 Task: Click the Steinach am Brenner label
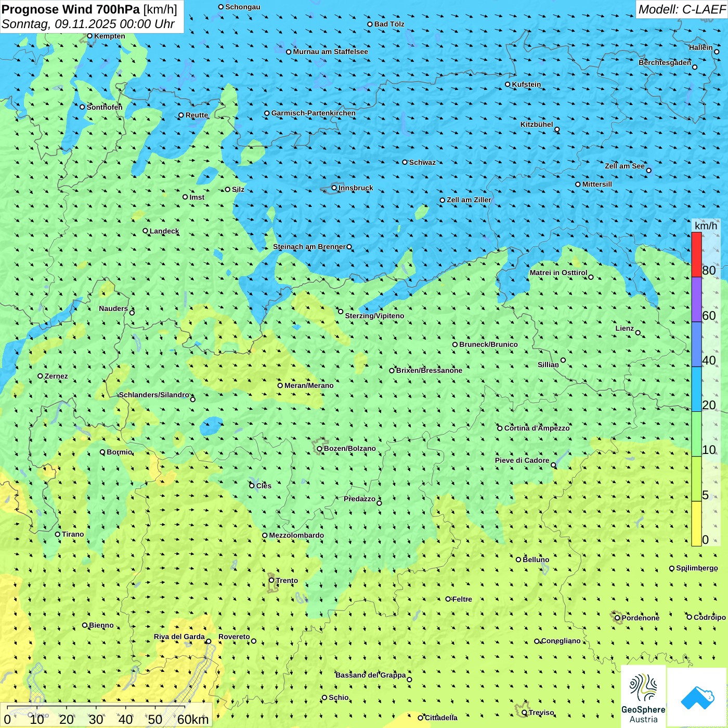(309, 246)
